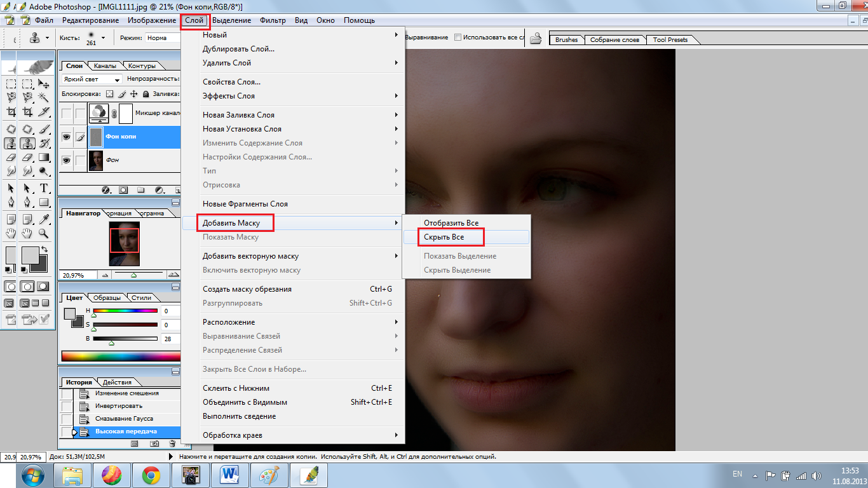868x488 pixels.
Task: Open the Яркий свет blend mode dropdown
Action: 92,80
